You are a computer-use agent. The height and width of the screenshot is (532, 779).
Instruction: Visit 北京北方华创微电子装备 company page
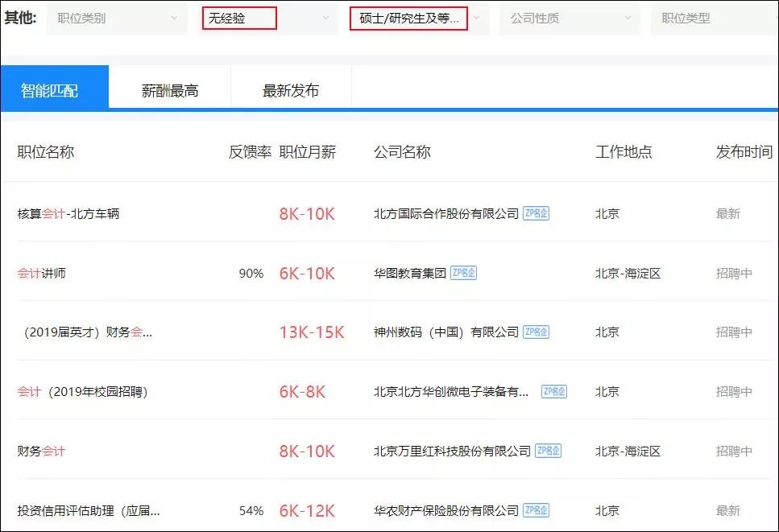coord(452,392)
